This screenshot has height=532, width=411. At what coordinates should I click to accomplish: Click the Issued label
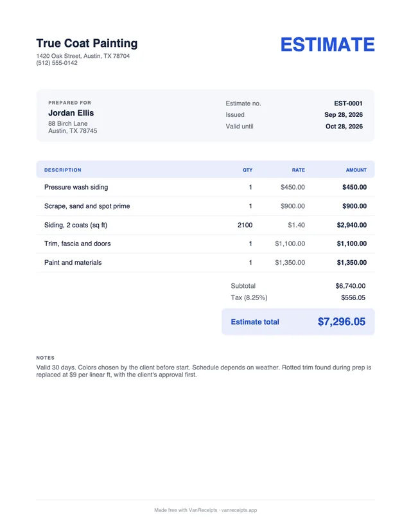(x=235, y=114)
